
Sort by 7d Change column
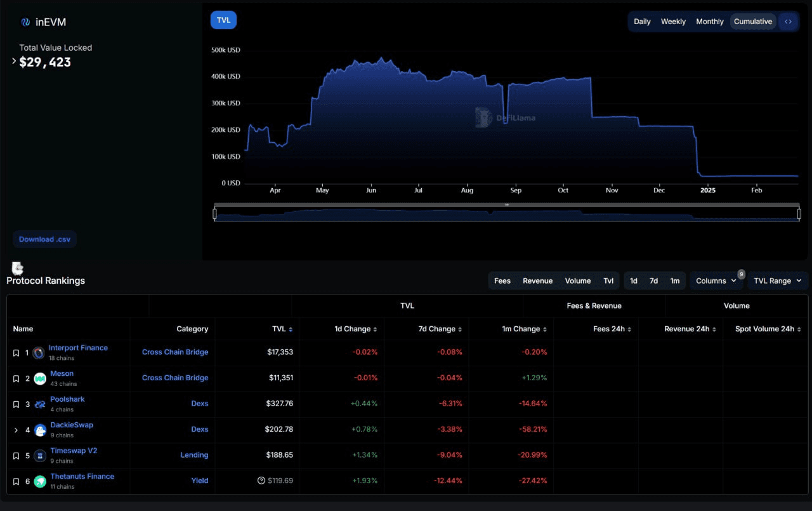(460, 329)
